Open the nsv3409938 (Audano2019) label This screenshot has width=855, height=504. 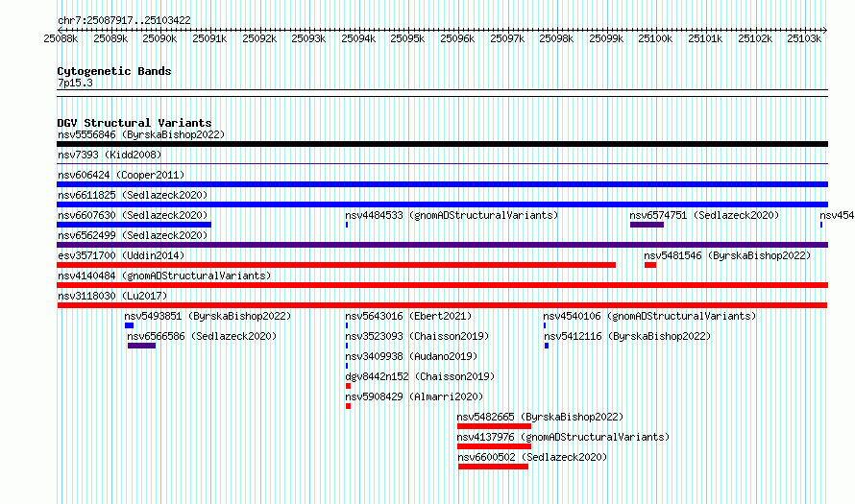pyautogui.click(x=411, y=356)
